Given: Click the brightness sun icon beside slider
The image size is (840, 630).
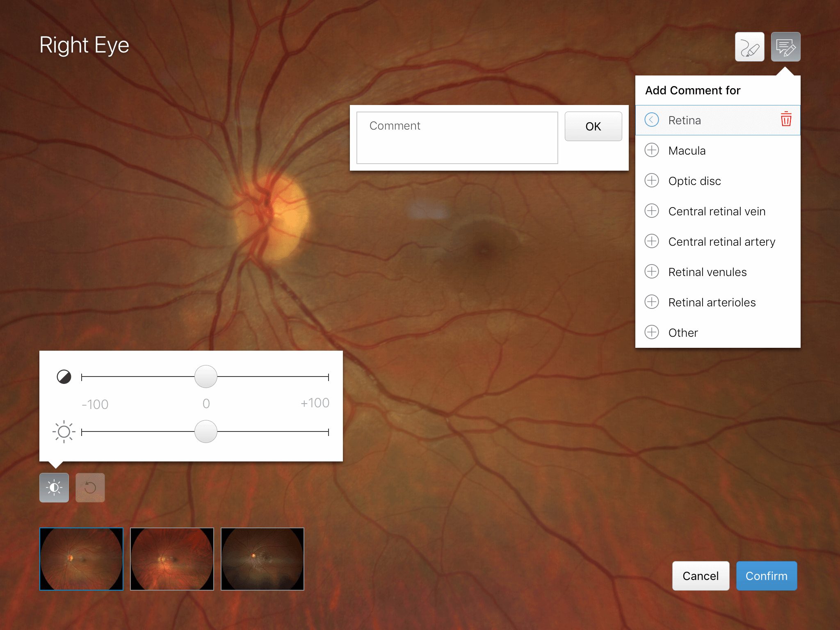Looking at the screenshot, I should tap(64, 431).
